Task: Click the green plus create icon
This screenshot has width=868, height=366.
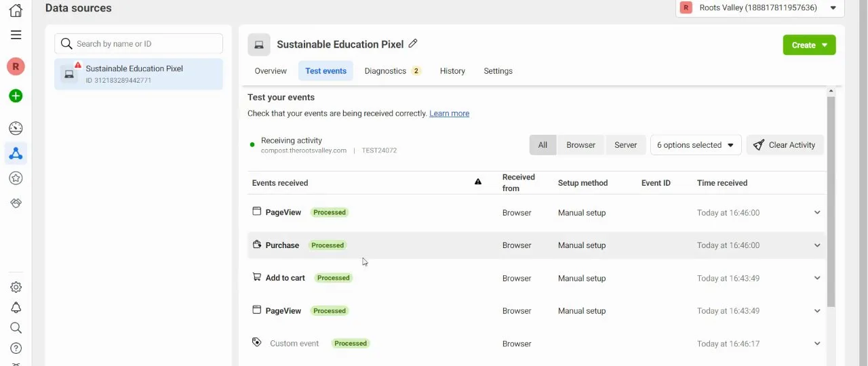Action: click(x=16, y=96)
